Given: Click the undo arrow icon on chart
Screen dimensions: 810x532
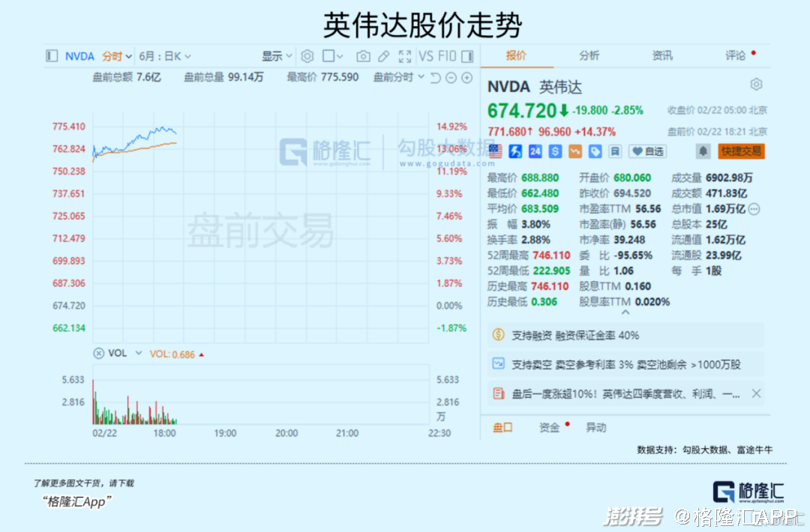Looking at the screenshot, I should [436, 77].
